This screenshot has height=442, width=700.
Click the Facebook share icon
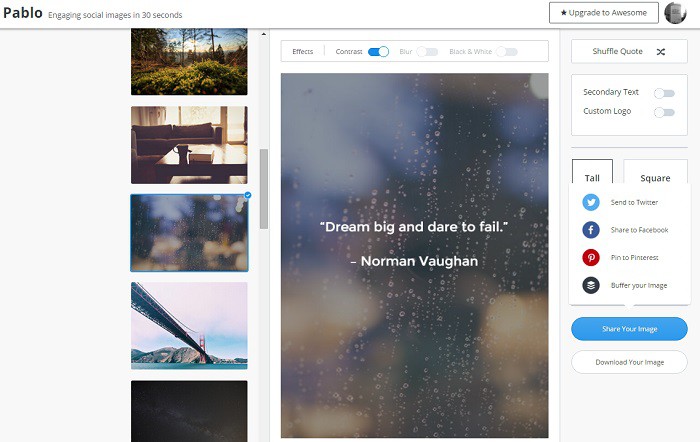coord(591,230)
